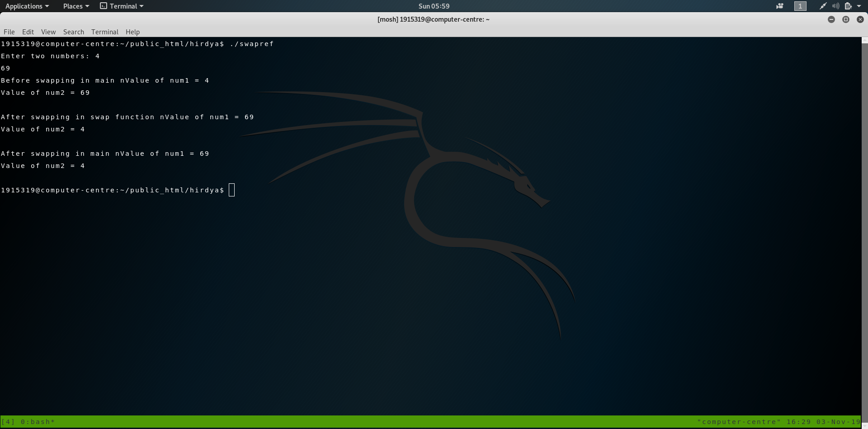Open the File menu
The width and height of the screenshot is (868, 429).
(x=9, y=32)
